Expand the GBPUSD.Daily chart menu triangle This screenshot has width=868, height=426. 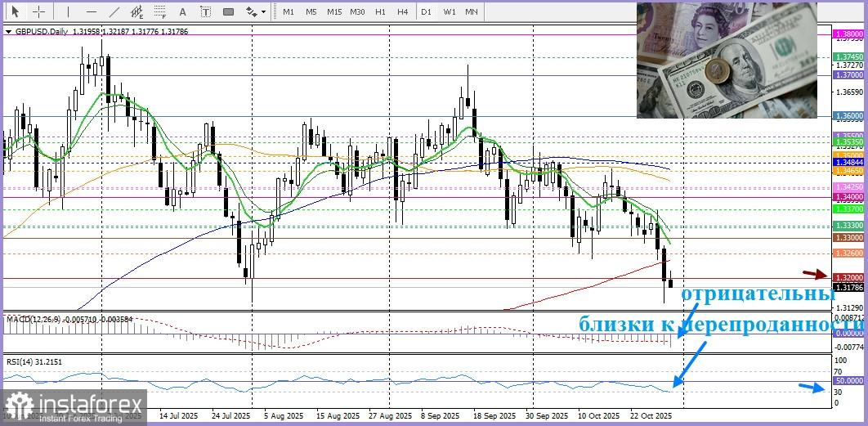[7, 32]
